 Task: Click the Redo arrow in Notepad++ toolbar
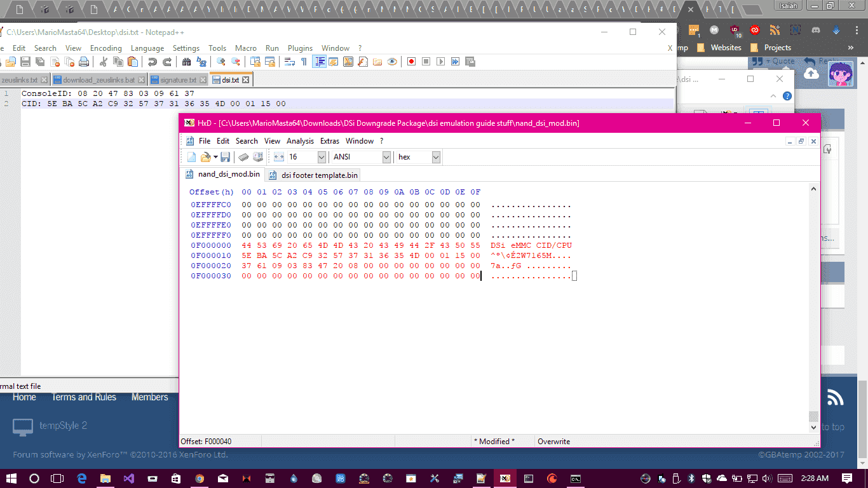click(167, 62)
